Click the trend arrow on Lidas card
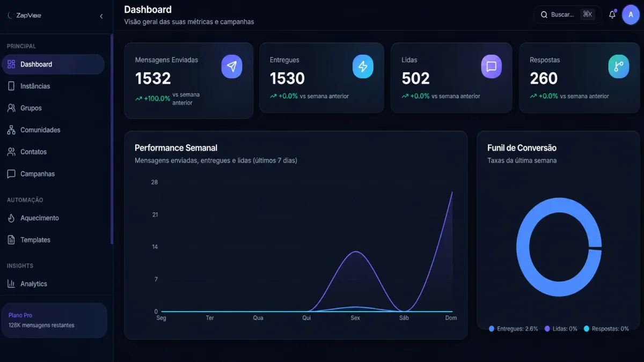Screen dimensions: 644x362 [x=405, y=97]
